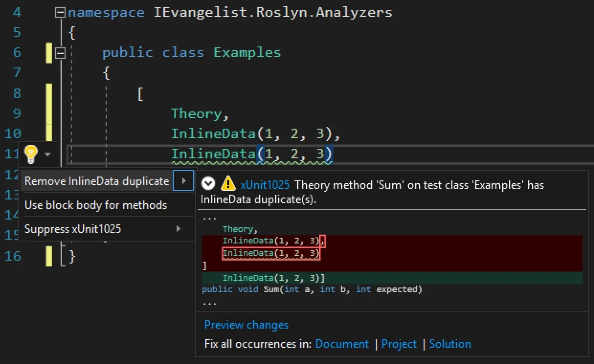This screenshot has height=364, width=594.
Task: Select Remove InlineData duplicate menu item
Action: 97,181
